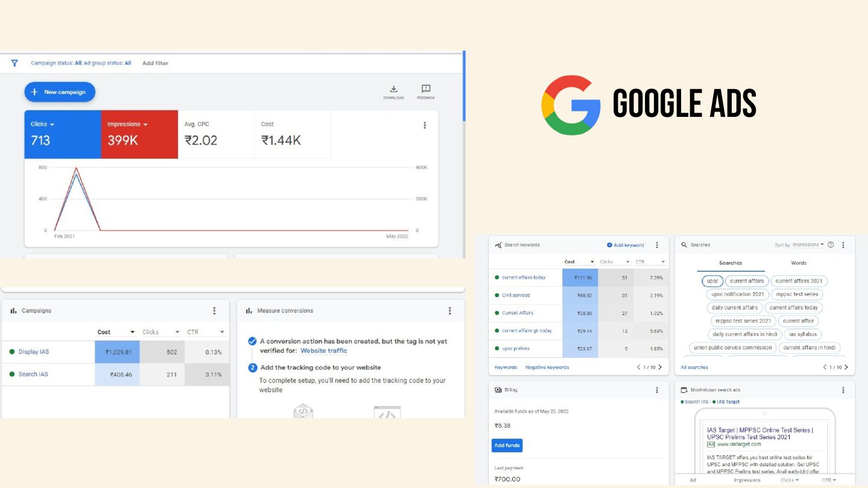This screenshot has height=488, width=868.
Task: Click the funnel filter icon
Action: pos(14,63)
